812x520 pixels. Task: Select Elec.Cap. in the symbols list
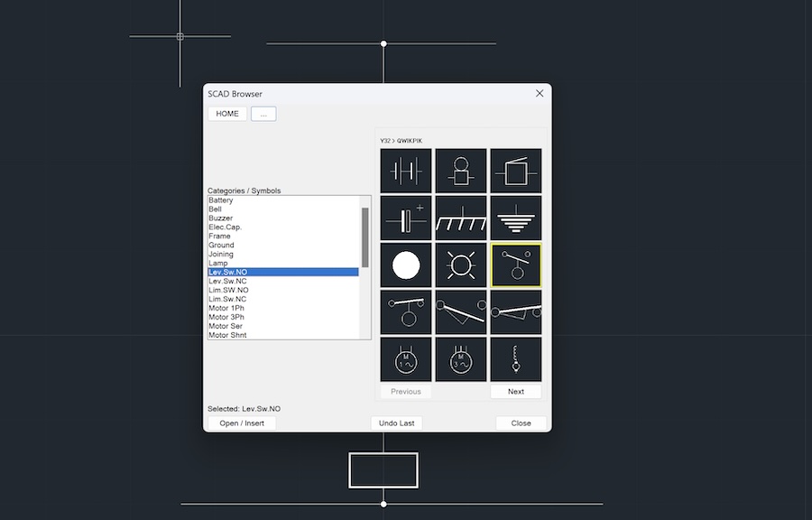point(283,227)
